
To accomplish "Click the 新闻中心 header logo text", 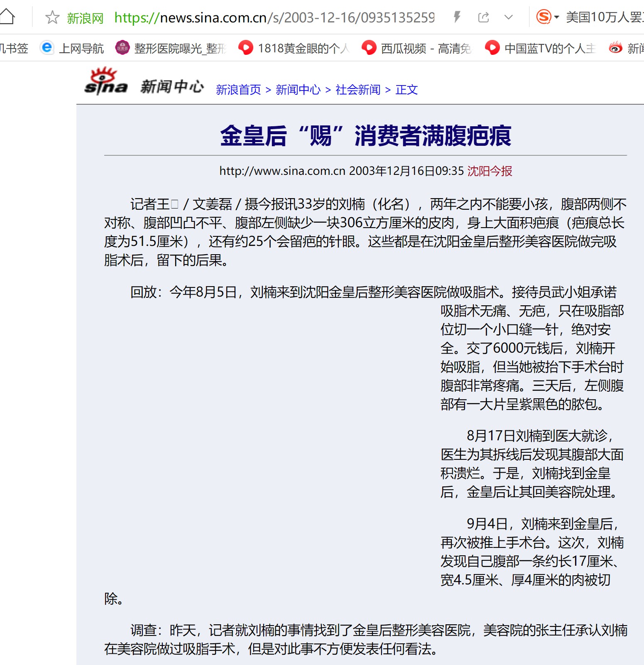I will pos(172,86).
